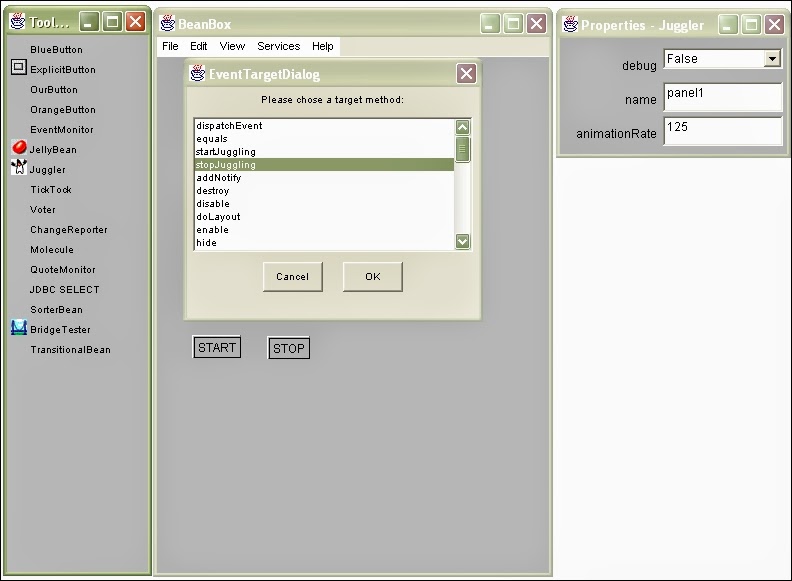Minimize the ToolBox window

point(88,22)
